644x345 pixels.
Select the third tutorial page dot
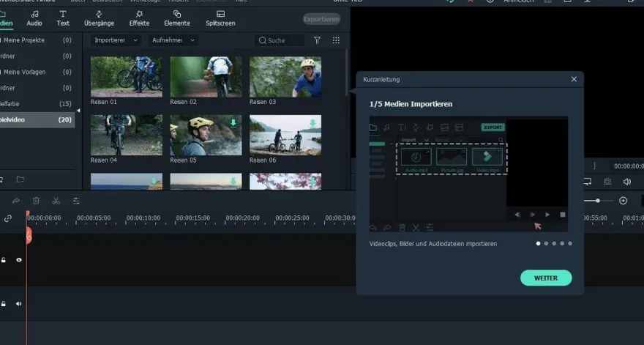point(554,243)
